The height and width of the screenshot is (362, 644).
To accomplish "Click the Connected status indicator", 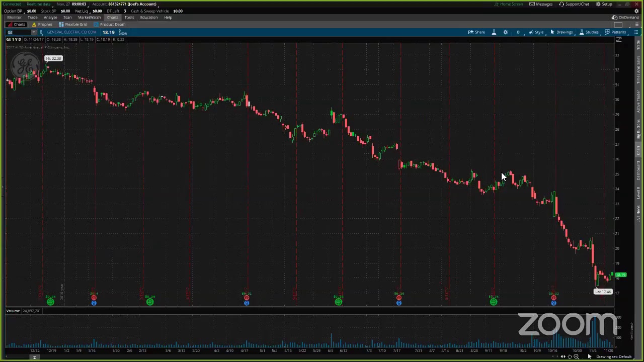I will [12, 4].
